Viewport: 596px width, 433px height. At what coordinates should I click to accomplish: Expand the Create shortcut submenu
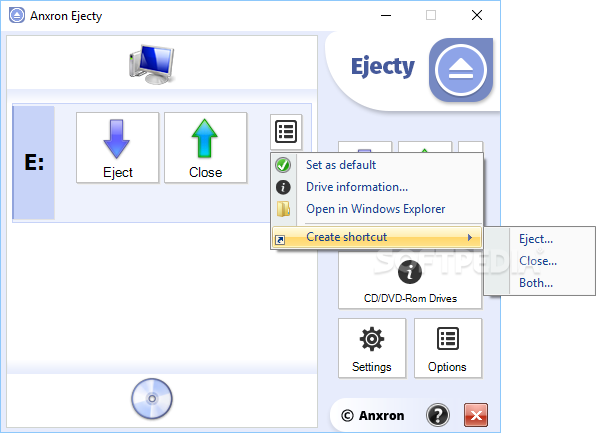click(377, 237)
